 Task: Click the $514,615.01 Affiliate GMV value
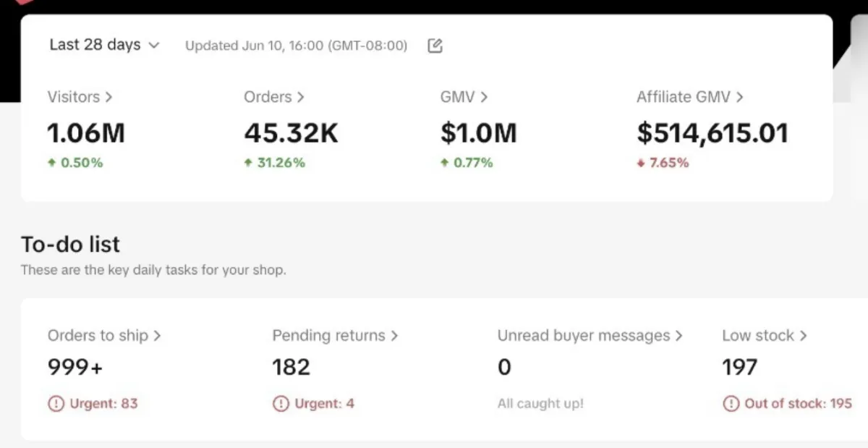point(712,133)
